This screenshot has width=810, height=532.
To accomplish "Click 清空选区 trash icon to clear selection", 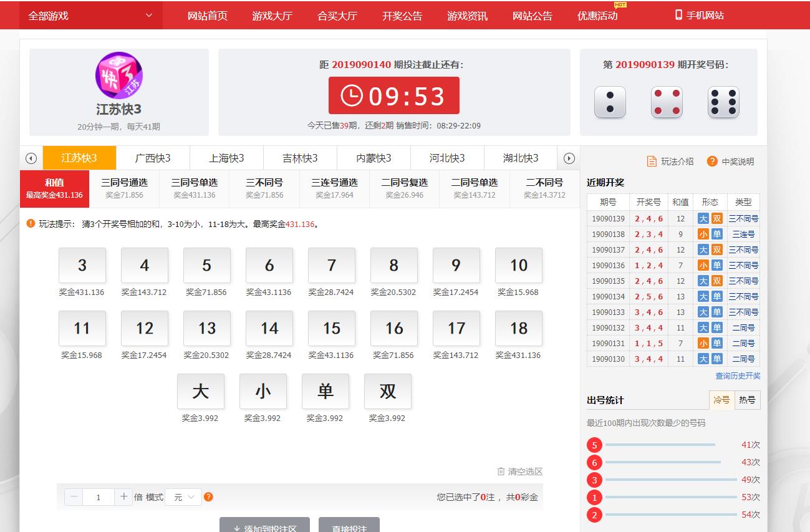I will tap(501, 472).
